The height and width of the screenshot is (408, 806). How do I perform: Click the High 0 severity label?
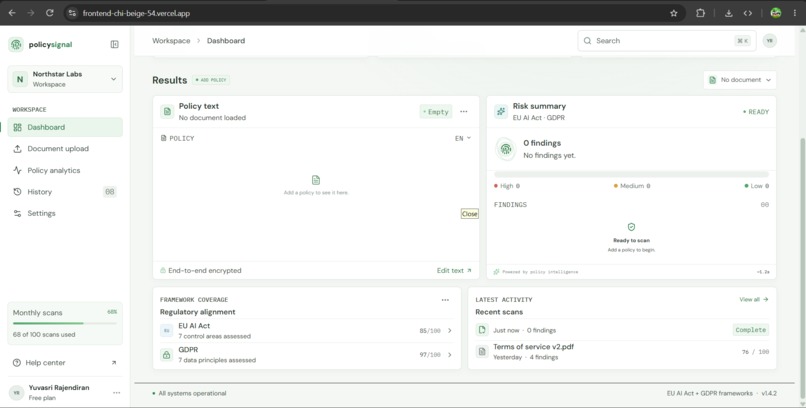[x=507, y=186]
